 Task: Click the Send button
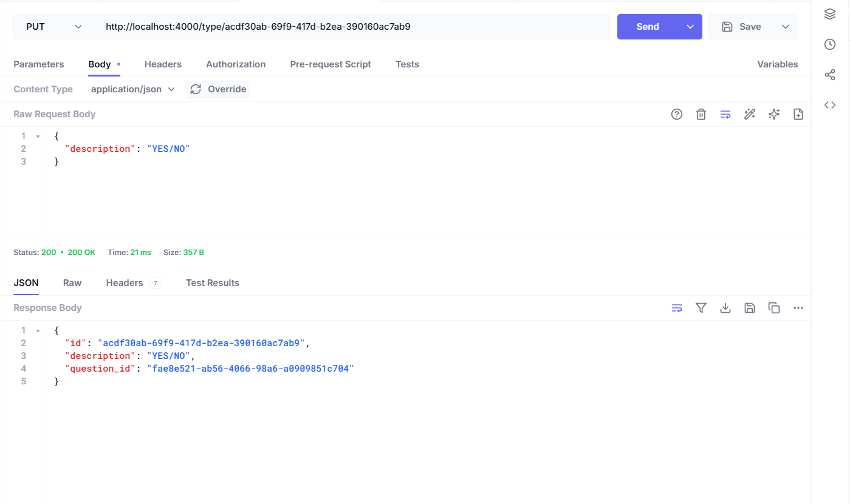pyautogui.click(x=647, y=27)
